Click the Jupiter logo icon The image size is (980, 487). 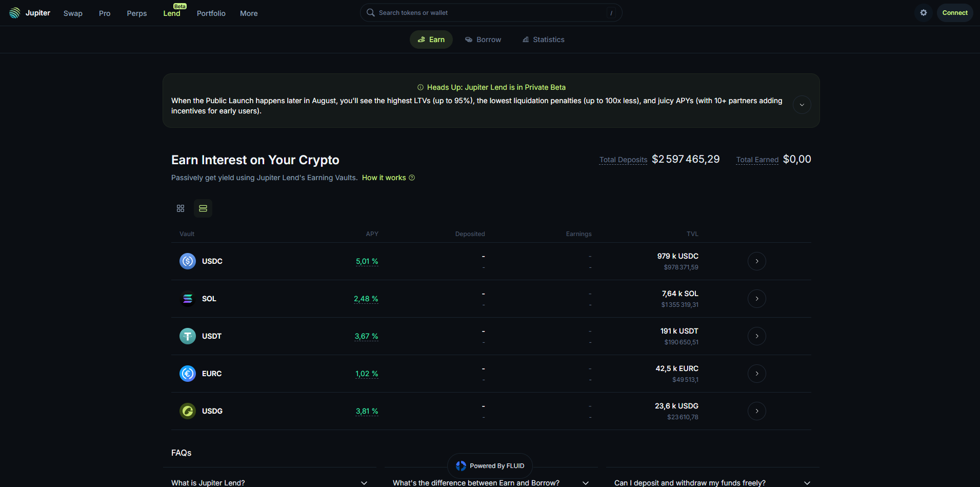15,13
